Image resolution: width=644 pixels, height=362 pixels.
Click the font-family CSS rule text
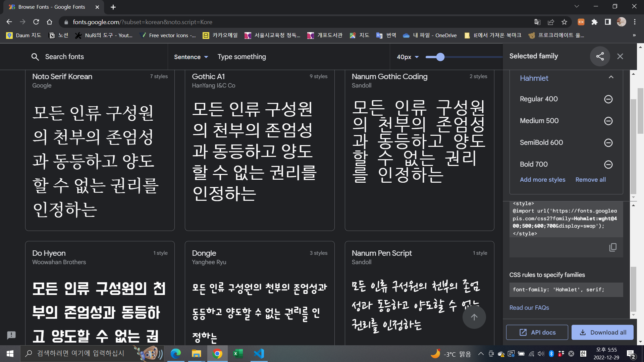coord(558,290)
